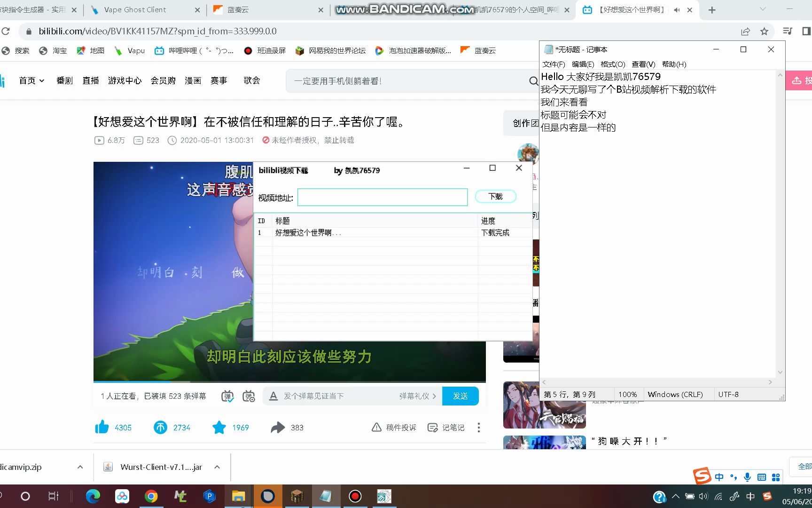
Task: Click the Sogou soft keyboard icon
Action: (x=762, y=477)
